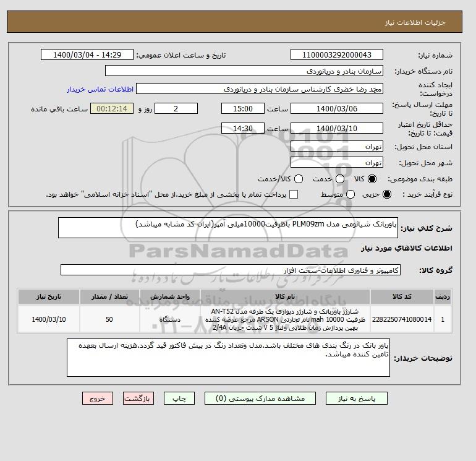Click the deadline time field 15:00
The height and width of the screenshot is (461, 476).
[x=243, y=108]
